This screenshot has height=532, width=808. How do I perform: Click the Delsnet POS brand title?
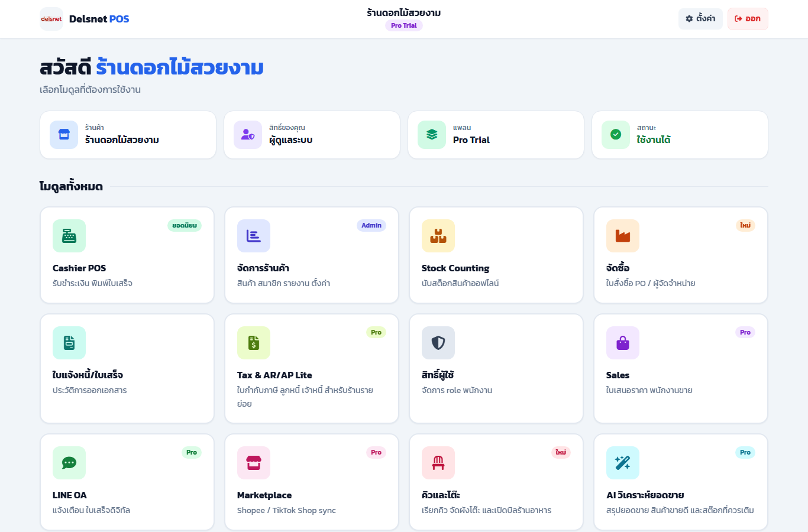[99, 19]
